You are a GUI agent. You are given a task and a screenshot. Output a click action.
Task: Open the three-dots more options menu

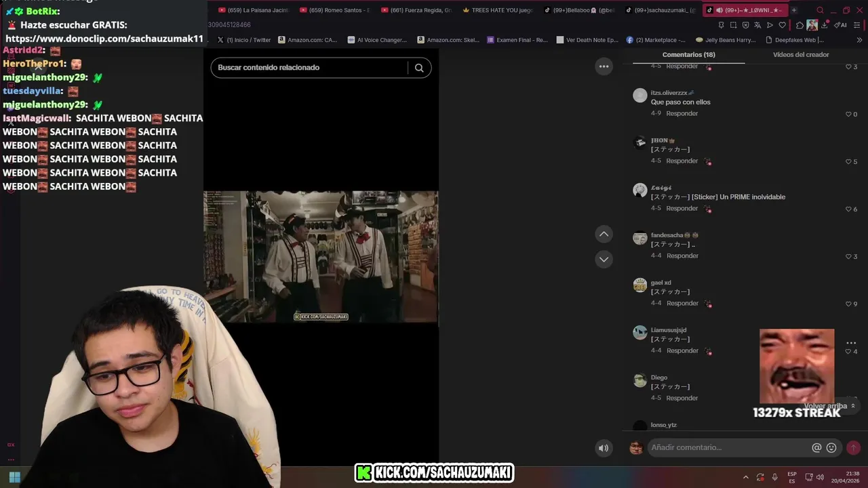pos(604,66)
